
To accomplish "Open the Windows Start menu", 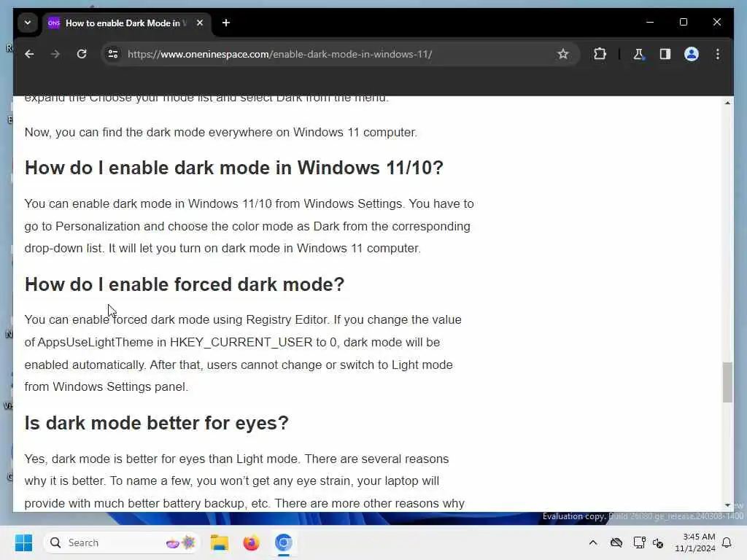I will tap(23, 542).
